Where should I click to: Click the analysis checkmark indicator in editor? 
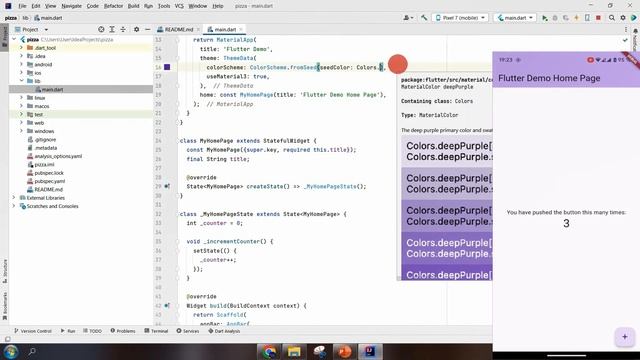625,40
